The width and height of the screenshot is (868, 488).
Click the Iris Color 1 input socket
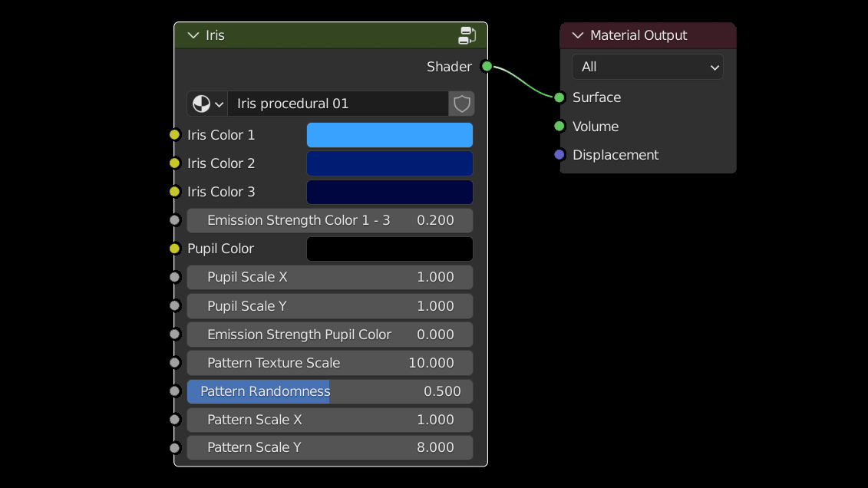click(175, 135)
